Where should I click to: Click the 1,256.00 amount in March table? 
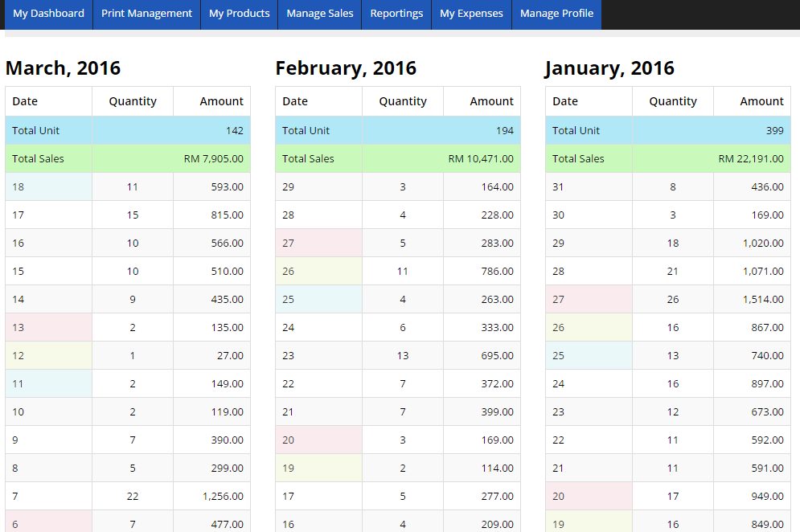223,496
